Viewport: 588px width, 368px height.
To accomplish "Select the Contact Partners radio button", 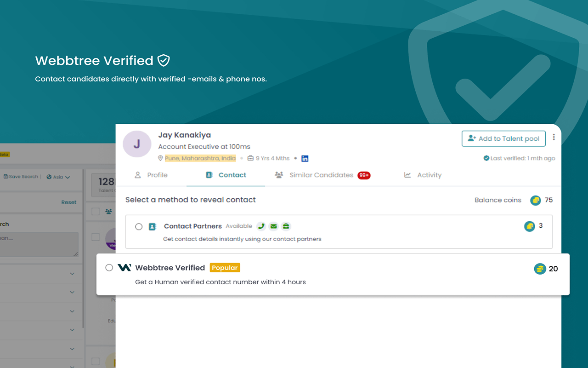I will tap(139, 227).
